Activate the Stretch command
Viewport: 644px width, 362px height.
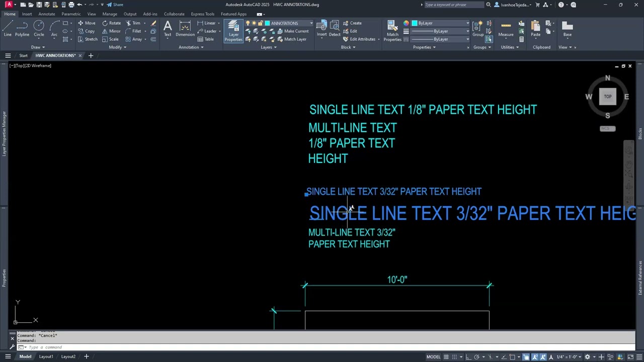(x=88, y=39)
